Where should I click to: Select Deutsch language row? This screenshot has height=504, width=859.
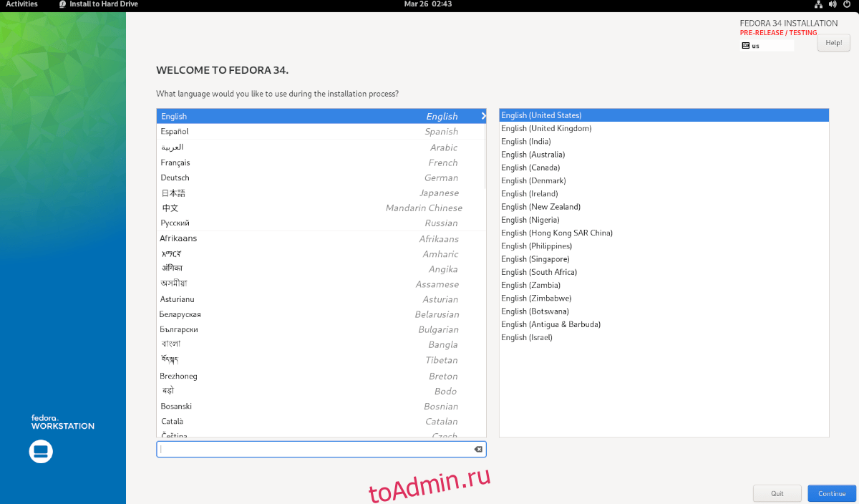point(321,178)
